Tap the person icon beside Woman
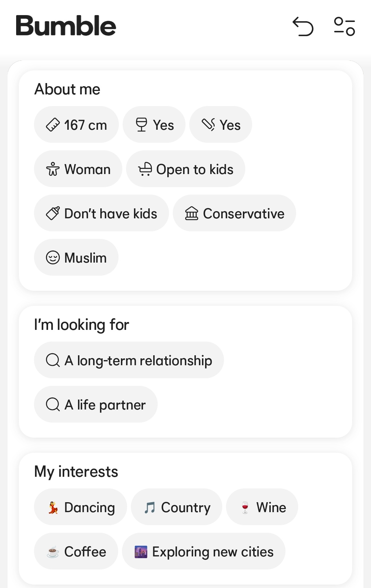The height and width of the screenshot is (588, 371). coord(53,169)
